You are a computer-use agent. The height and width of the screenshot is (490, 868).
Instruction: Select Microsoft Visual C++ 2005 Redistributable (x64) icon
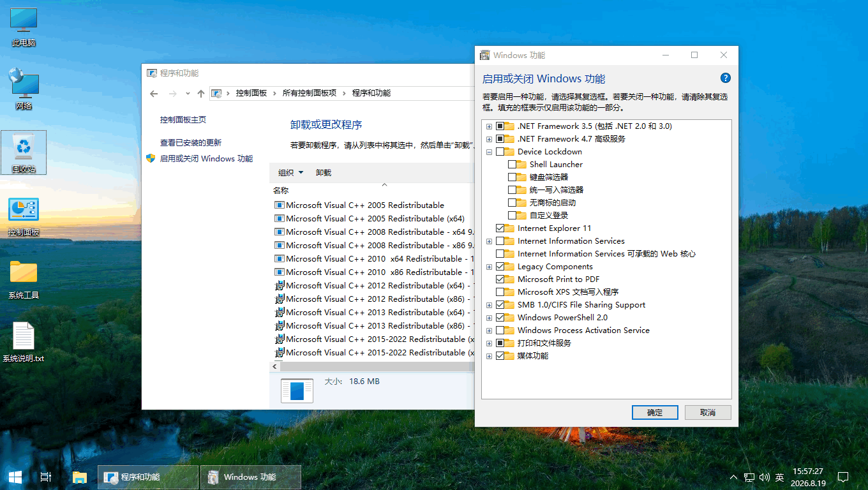pyautogui.click(x=279, y=218)
